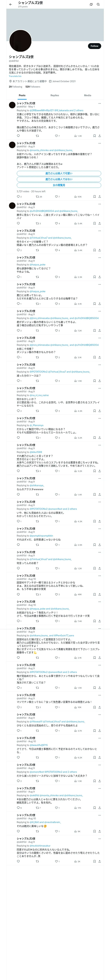Bookmark the May 1 post
The width and height of the screenshot is (110, 980).
(x=94, y=136)
